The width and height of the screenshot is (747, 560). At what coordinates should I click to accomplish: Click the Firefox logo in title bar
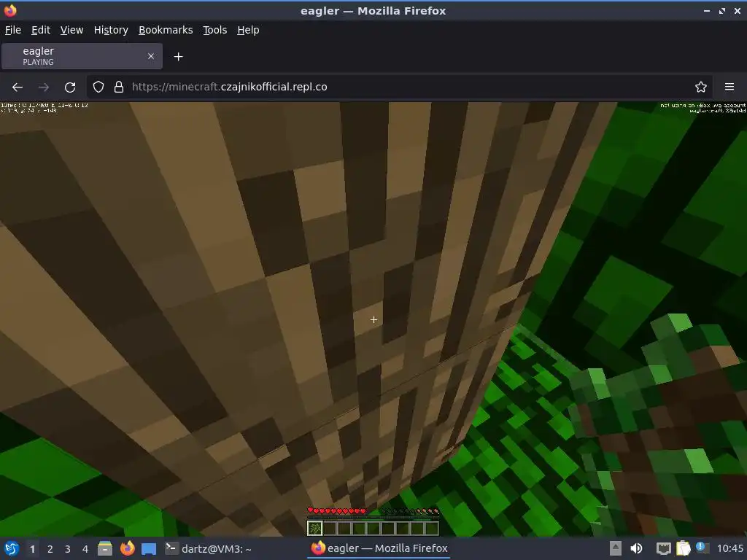coord(10,10)
